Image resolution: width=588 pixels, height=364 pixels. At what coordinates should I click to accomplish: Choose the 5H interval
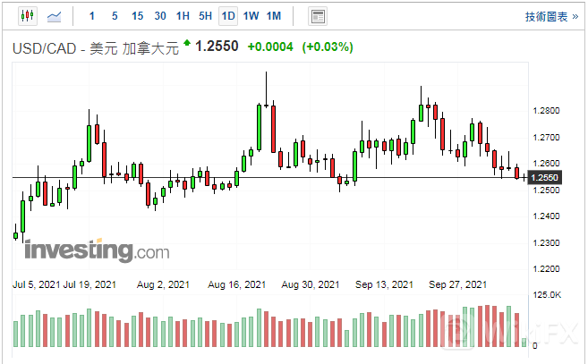tap(205, 16)
